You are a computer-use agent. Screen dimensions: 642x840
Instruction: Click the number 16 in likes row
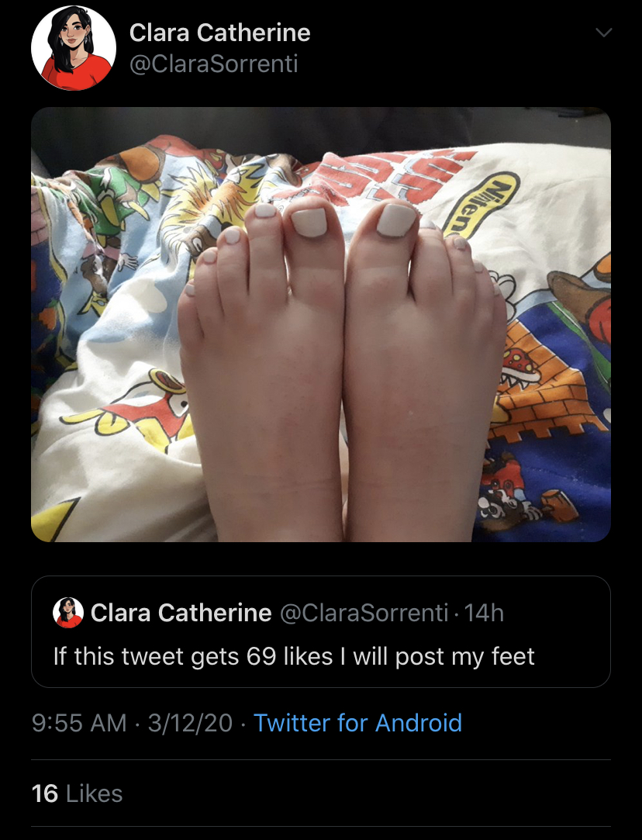pyautogui.click(x=44, y=793)
